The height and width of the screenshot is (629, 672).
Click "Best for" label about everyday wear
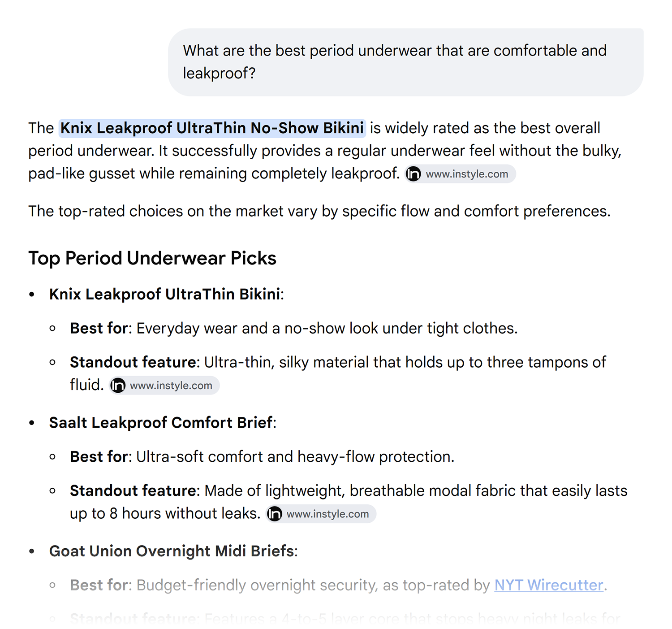coord(99,328)
